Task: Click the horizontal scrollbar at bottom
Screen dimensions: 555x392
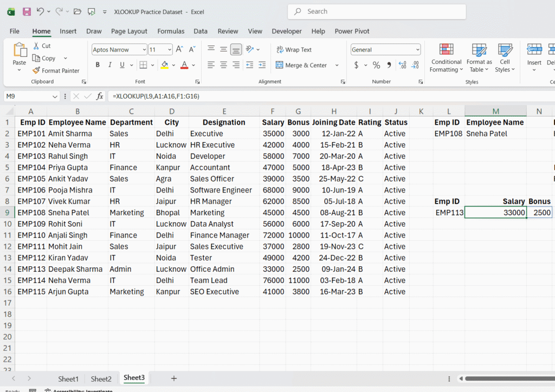Action: pos(509,378)
